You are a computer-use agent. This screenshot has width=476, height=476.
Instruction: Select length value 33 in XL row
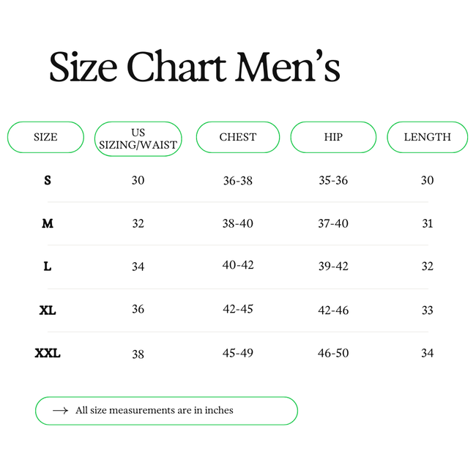point(427,310)
